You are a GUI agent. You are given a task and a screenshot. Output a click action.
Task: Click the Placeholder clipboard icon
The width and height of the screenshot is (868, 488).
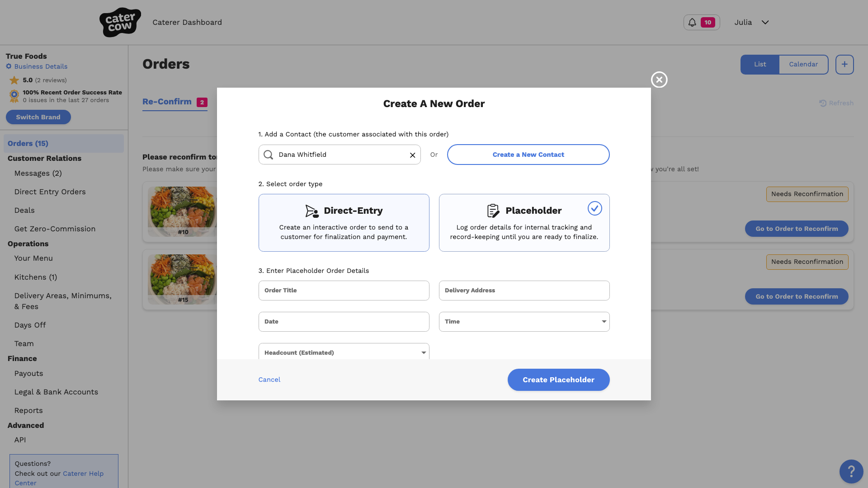coord(493,211)
